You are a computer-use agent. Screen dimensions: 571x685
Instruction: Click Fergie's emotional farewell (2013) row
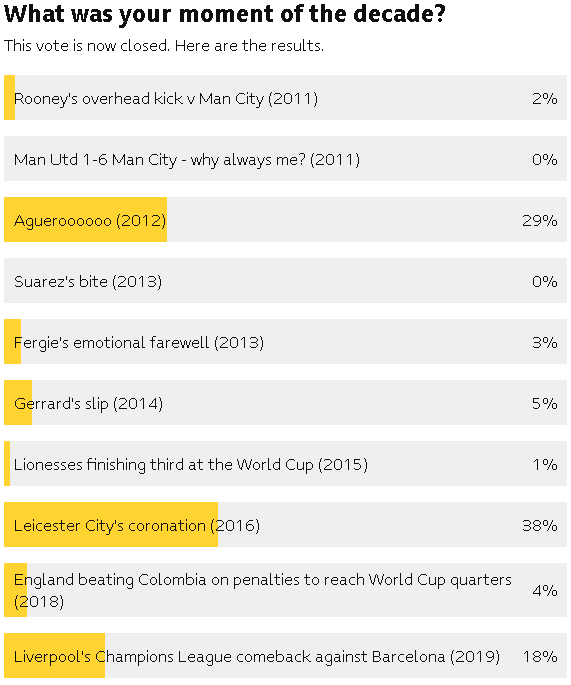point(285,342)
